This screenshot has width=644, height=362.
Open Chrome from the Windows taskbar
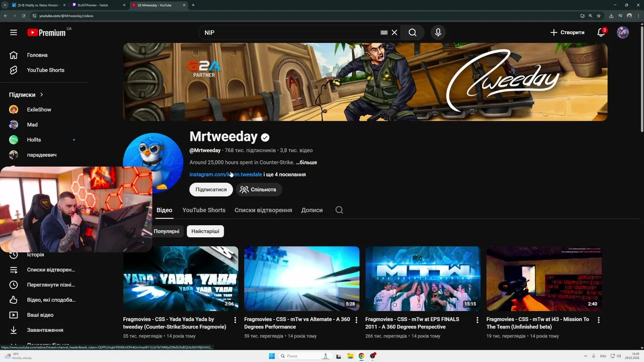(x=361, y=356)
